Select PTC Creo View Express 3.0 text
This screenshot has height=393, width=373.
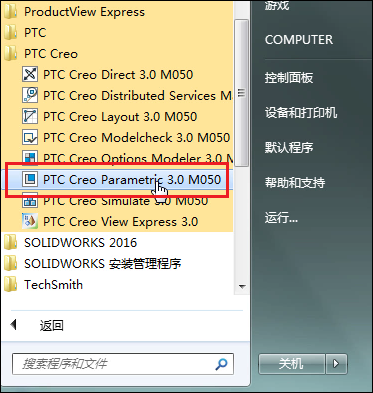tap(121, 222)
